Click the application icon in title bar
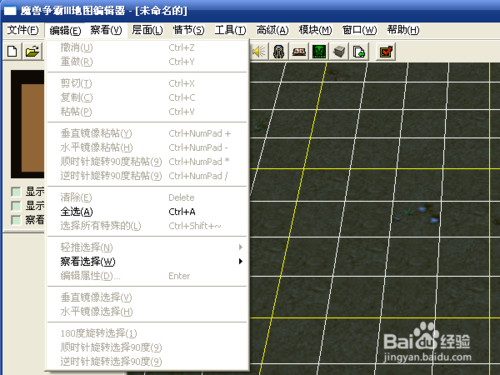The height and width of the screenshot is (375, 500). [10, 11]
